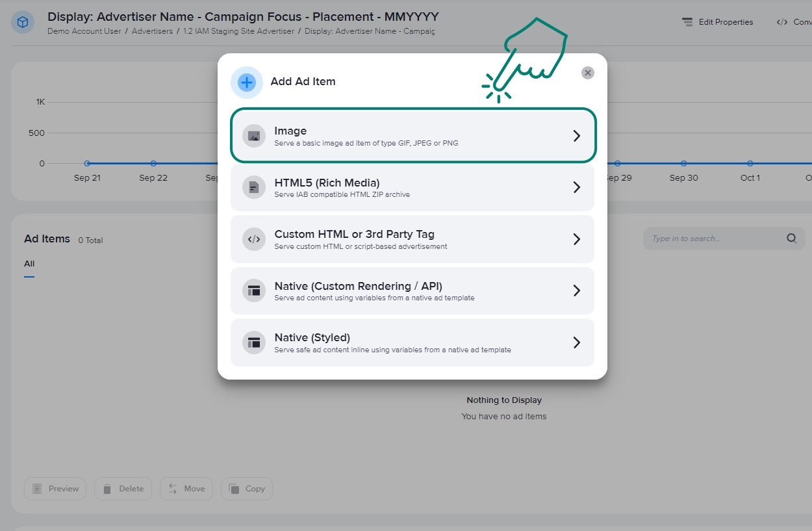The width and height of the screenshot is (812, 531).
Task: Open Edit Properties in top bar
Action: [718, 22]
